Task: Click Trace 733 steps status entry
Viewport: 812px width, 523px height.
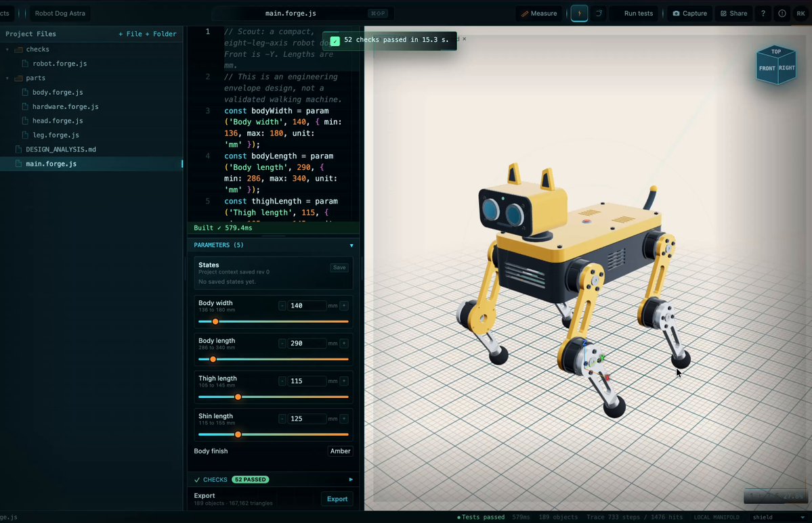Action: (635, 518)
